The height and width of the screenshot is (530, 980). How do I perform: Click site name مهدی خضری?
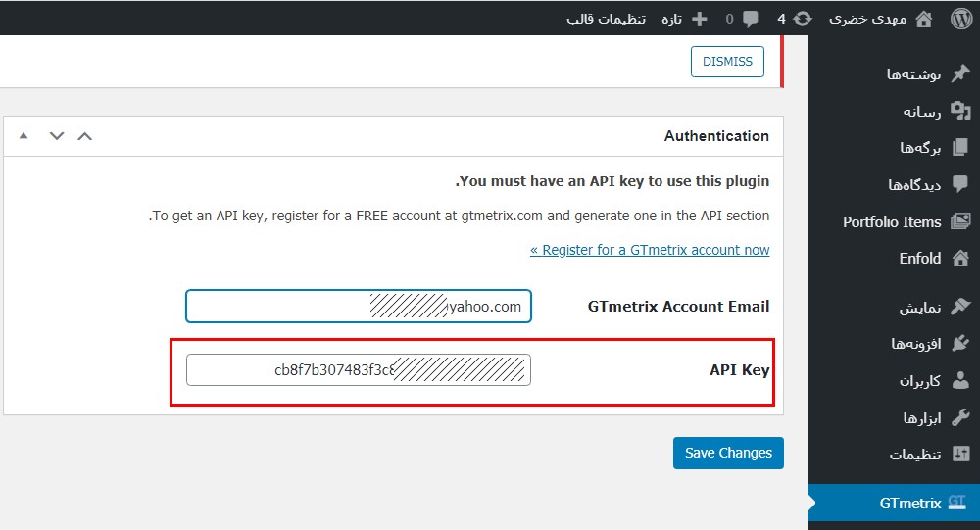[x=867, y=20]
